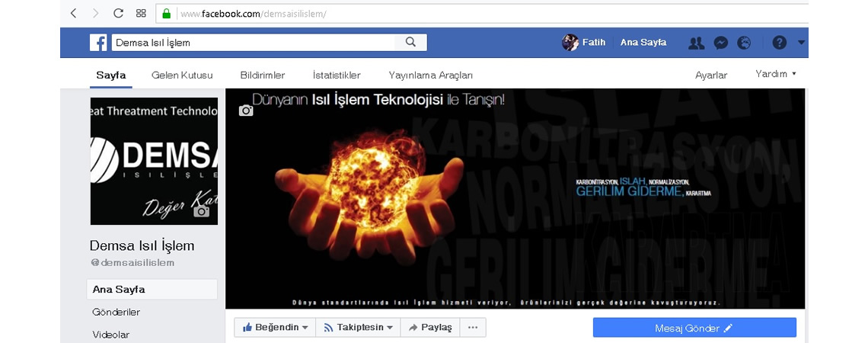Open the notifications globe icon
Viewport: 868px width, 343px height.
(744, 43)
